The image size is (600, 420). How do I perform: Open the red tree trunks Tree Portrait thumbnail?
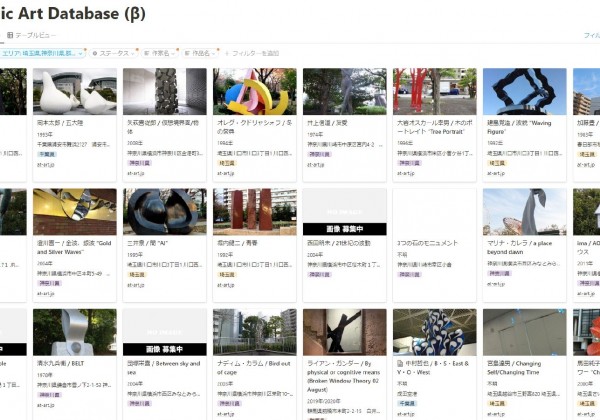[x=435, y=91]
